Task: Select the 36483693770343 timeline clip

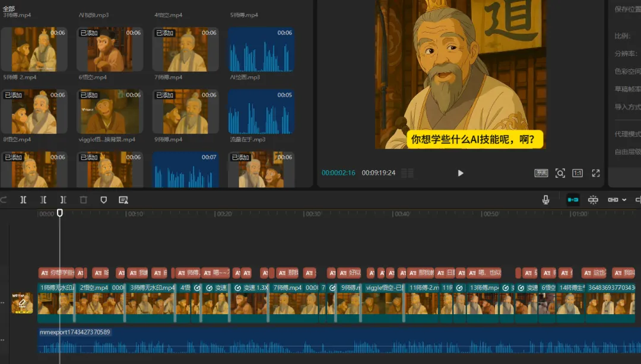Action: [610, 303]
